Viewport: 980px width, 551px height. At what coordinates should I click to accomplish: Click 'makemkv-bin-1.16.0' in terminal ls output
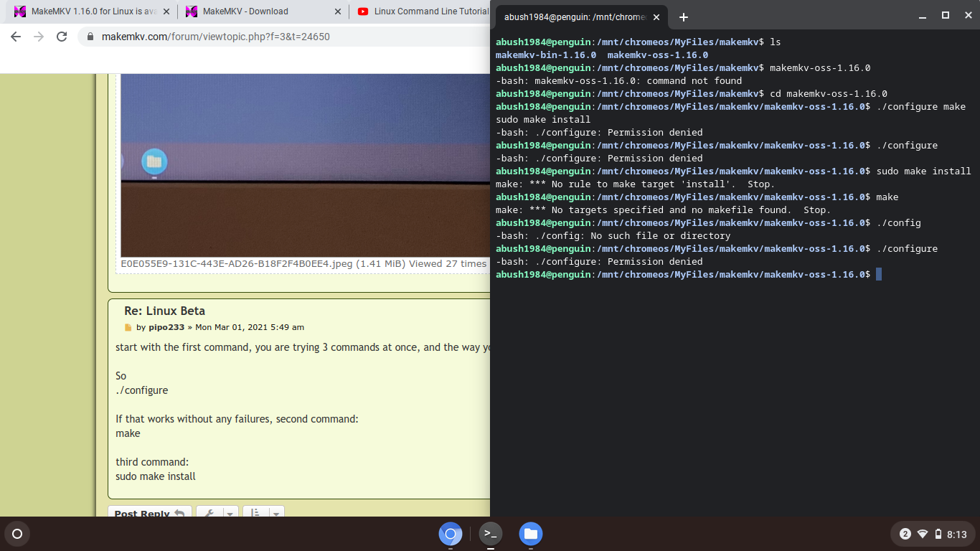pyautogui.click(x=546, y=55)
